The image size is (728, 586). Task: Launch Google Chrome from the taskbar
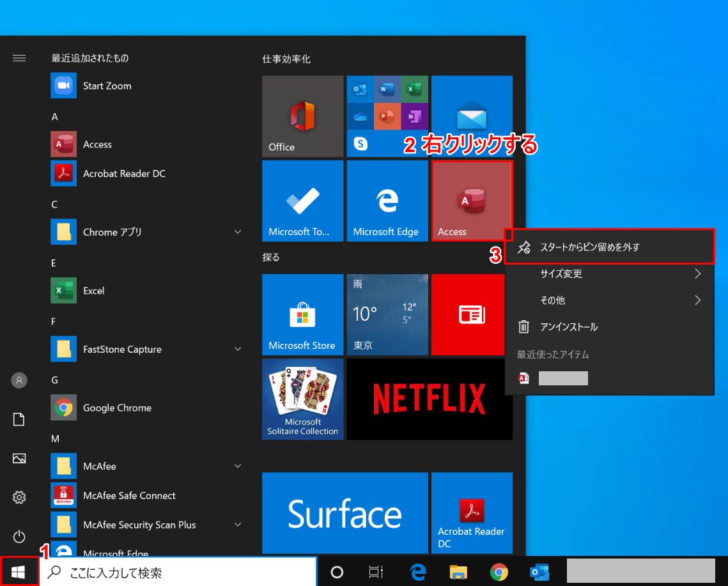499,572
